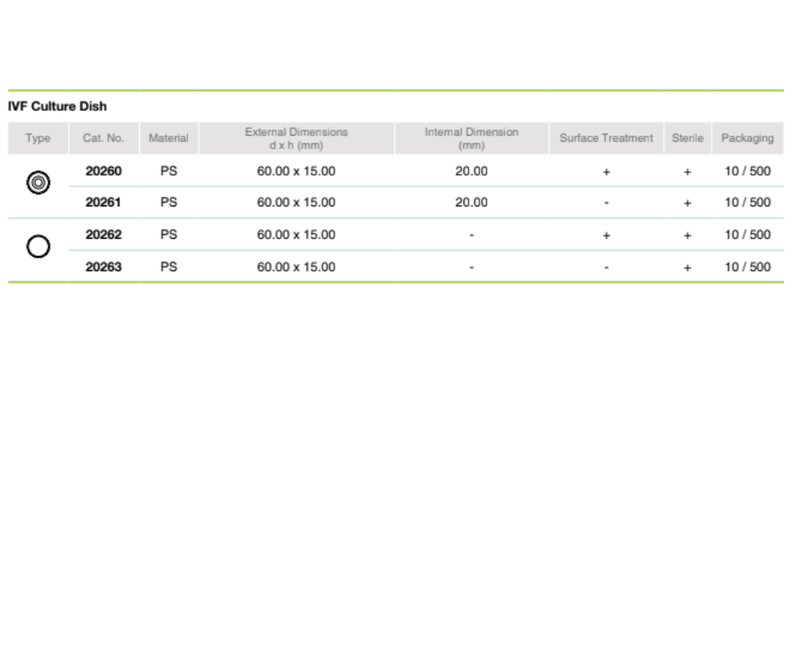Select catalog number 20260
Viewport: 802px width, 672px height.
[x=104, y=171]
